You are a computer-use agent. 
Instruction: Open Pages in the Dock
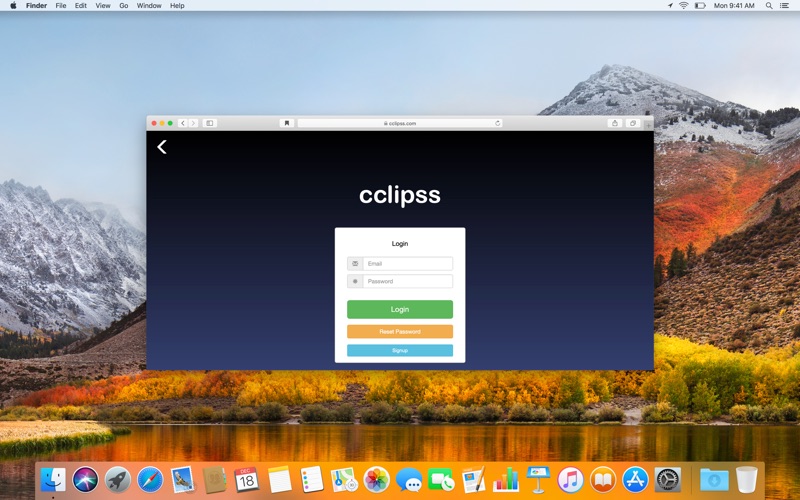(473, 480)
